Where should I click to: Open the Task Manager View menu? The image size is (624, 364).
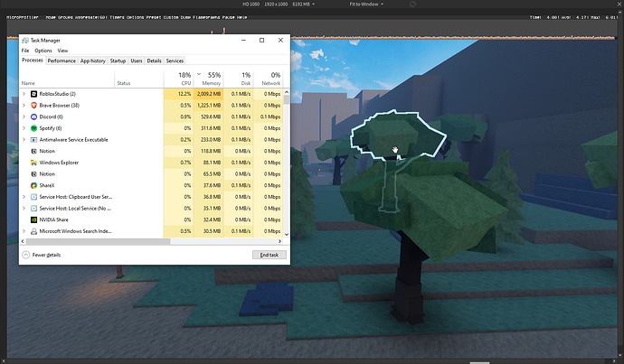click(x=62, y=51)
